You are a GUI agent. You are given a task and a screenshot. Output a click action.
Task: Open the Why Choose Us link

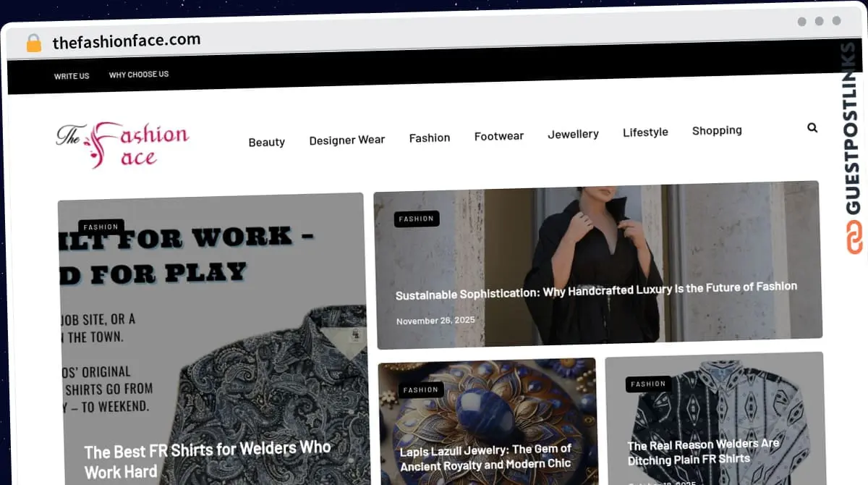coord(139,74)
